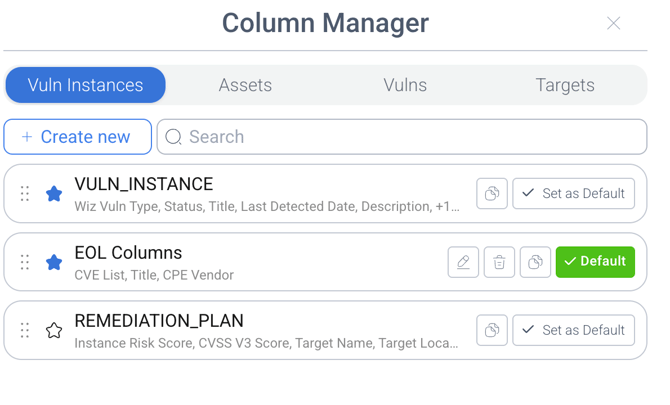Select the Targets tab
The height and width of the screenshot is (405, 670).
point(565,85)
